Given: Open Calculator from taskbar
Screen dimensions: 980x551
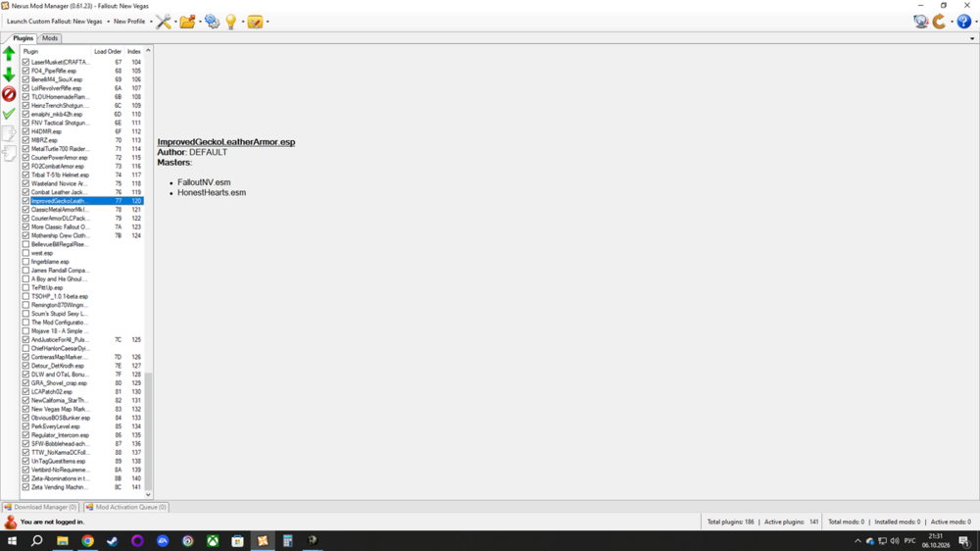Looking at the screenshot, I should [287, 541].
